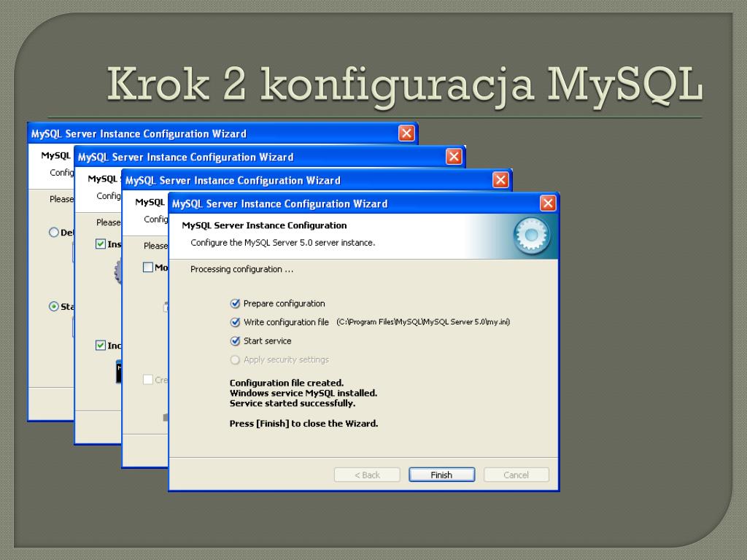This screenshot has height=560, width=747.
Task: Click the Start service check indicator
Action: tap(235, 341)
